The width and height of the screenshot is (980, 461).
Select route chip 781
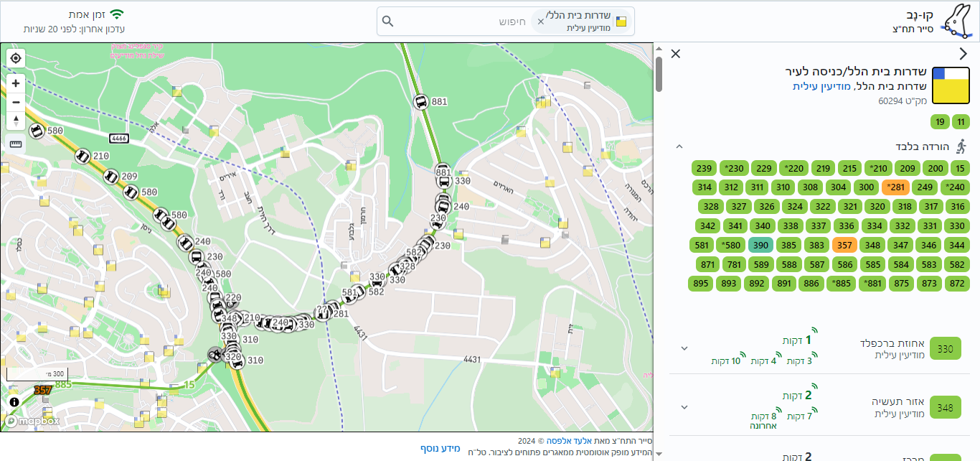734,264
